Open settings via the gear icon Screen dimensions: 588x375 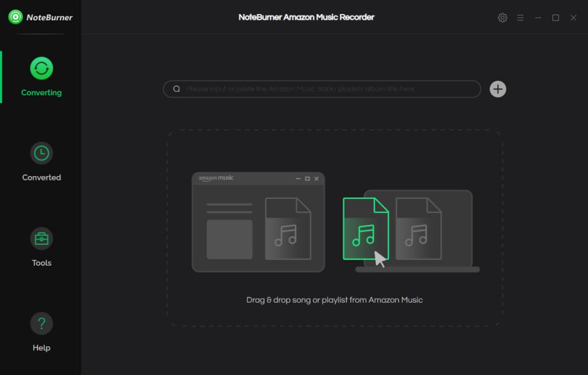502,18
